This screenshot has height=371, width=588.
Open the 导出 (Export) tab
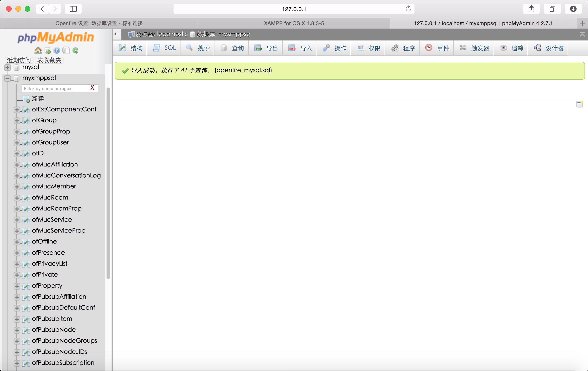(266, 48)
